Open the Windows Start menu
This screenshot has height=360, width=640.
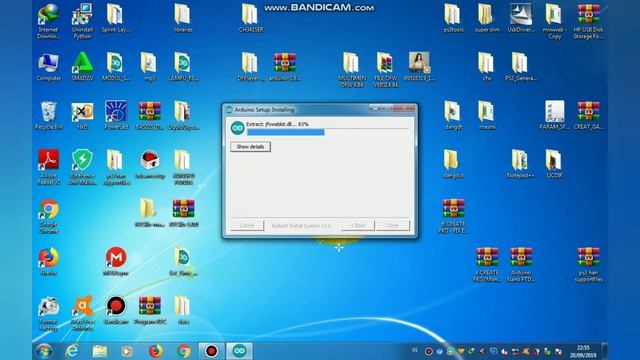click(x=44, y=351)
